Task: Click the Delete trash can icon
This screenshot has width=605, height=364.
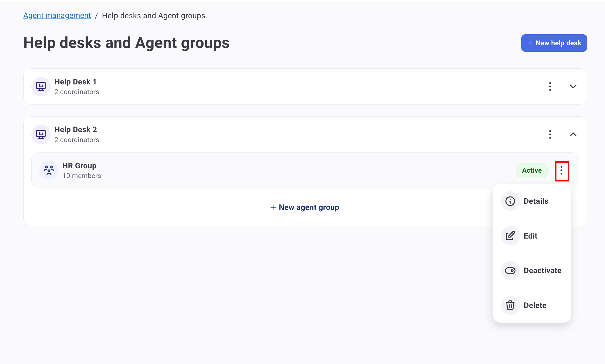Action: point(510,305)
